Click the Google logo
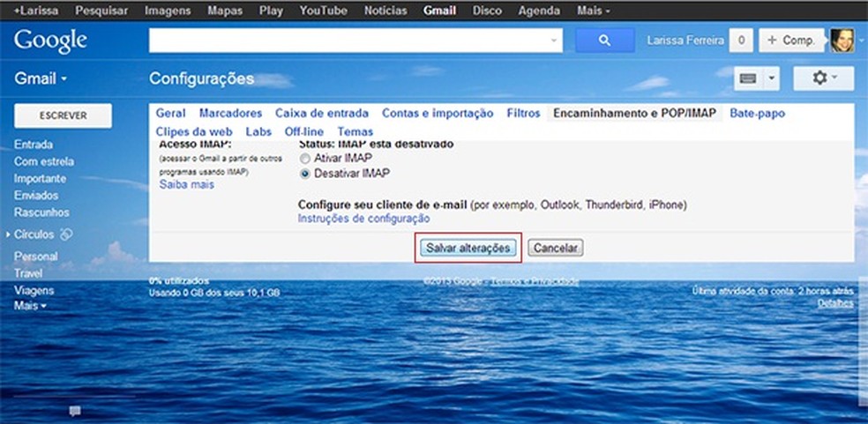The width and height of the screenshot is (868, 424). tap(50, 41)
